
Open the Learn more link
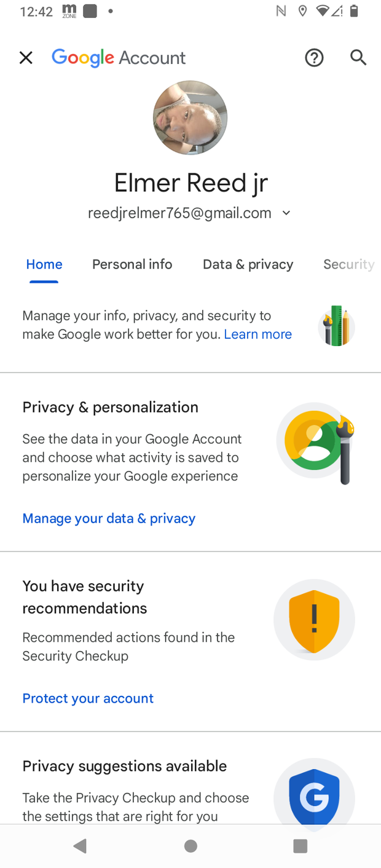pos(258,334)
